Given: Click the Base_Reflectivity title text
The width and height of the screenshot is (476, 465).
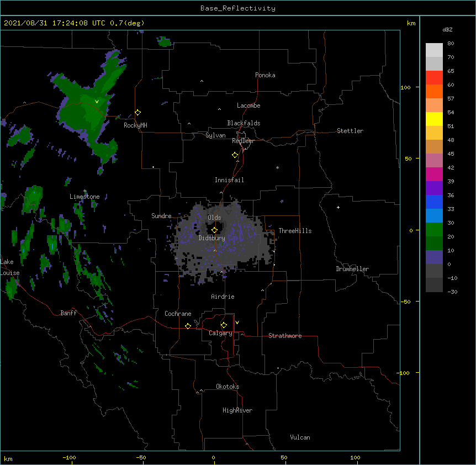Looking at the screenshot, I should (238, 8).
